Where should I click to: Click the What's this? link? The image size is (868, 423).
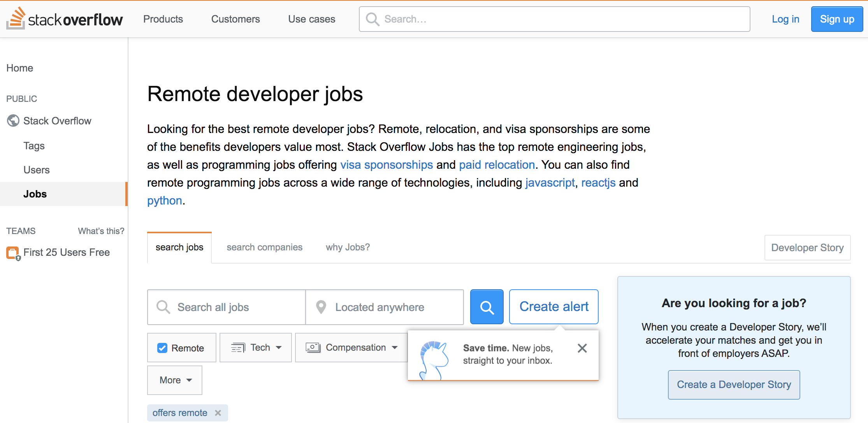[101, 231]
